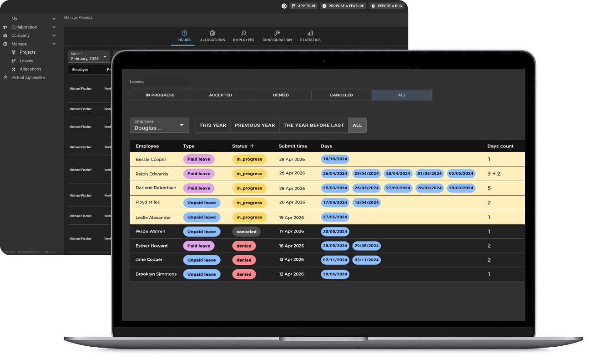Open the Allocations crossed-arrows sidebar icon
Viewport: 596px width, 364px height.
click(14, 69)
